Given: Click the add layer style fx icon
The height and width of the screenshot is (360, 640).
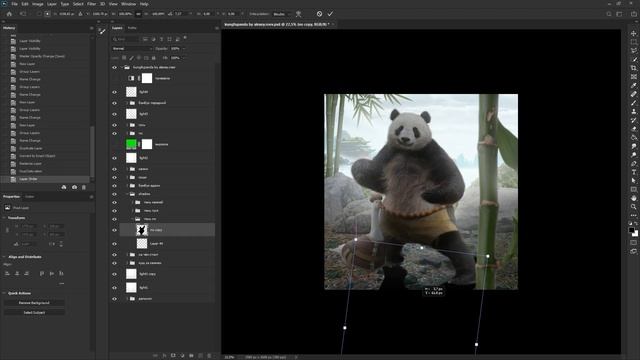Looking at the screenshot, I should pos(164,356).
